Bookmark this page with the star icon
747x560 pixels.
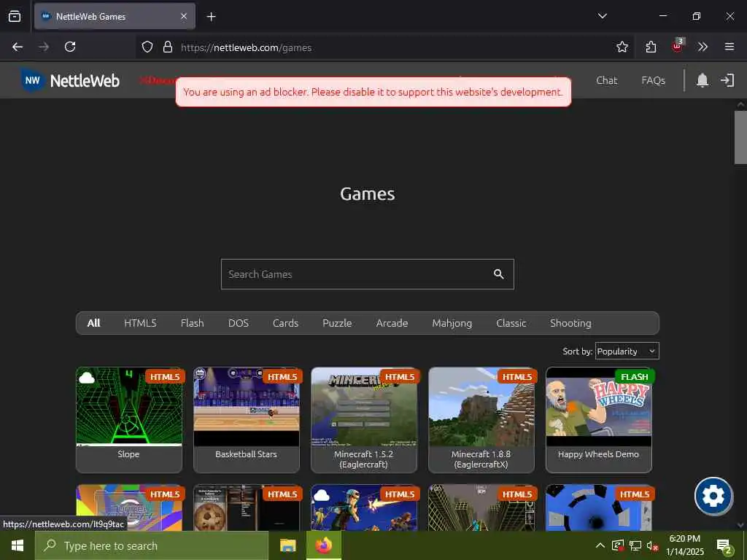(622, 47)
